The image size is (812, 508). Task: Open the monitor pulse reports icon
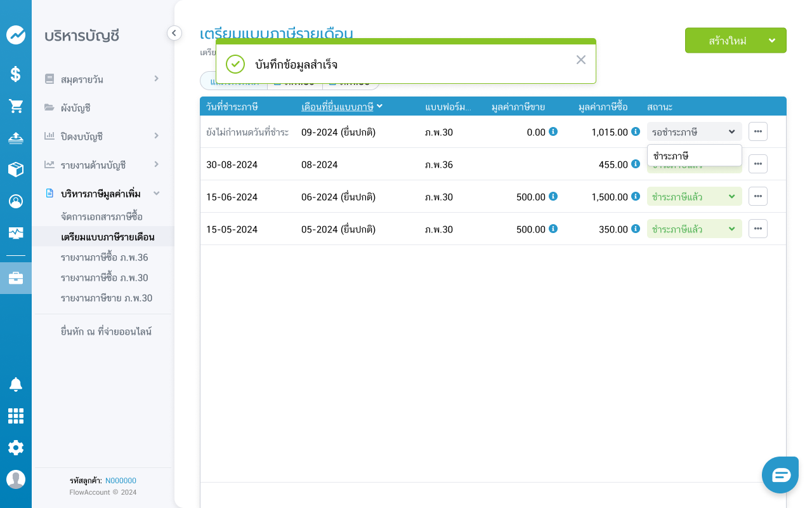(16, 233)
